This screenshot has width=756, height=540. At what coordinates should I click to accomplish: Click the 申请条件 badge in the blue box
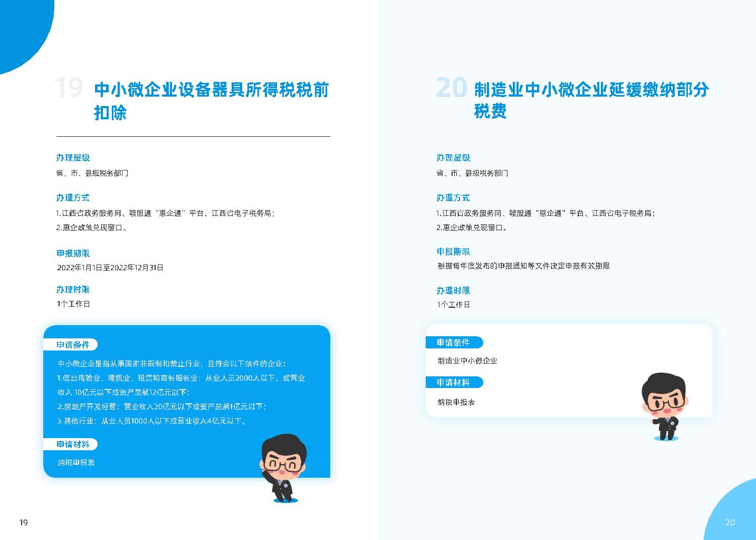(x=73, y=345)
